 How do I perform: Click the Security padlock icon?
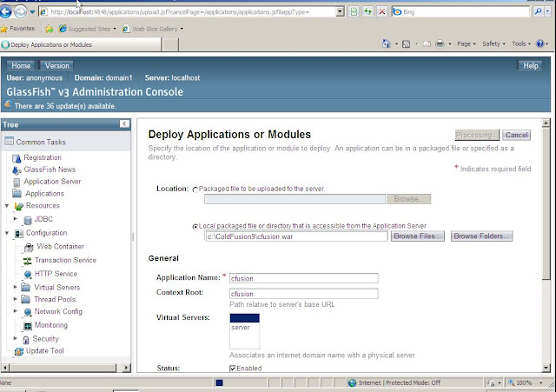(25, 340)
